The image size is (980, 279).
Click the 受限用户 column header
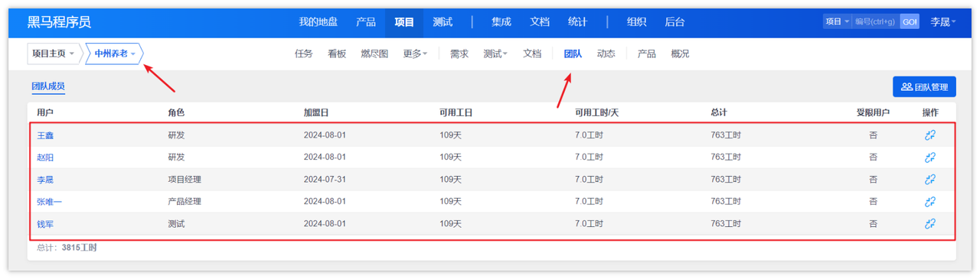tap(873, 112)
